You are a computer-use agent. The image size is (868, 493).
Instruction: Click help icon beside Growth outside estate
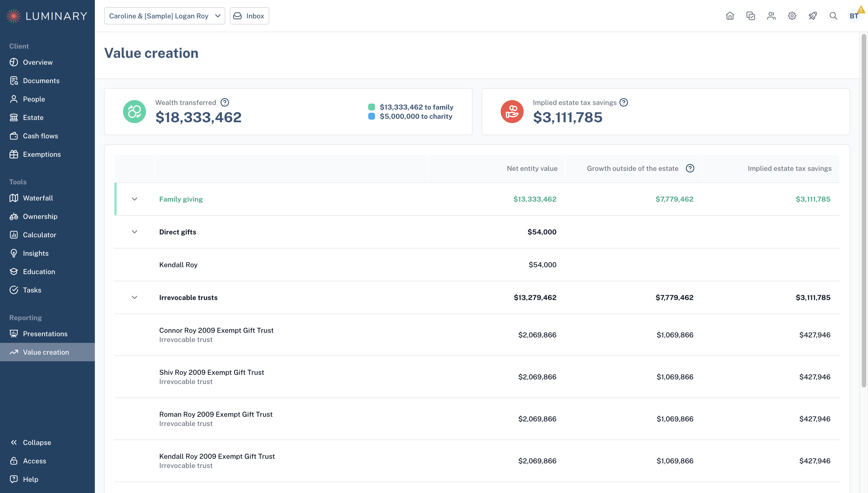pos(690,168)
